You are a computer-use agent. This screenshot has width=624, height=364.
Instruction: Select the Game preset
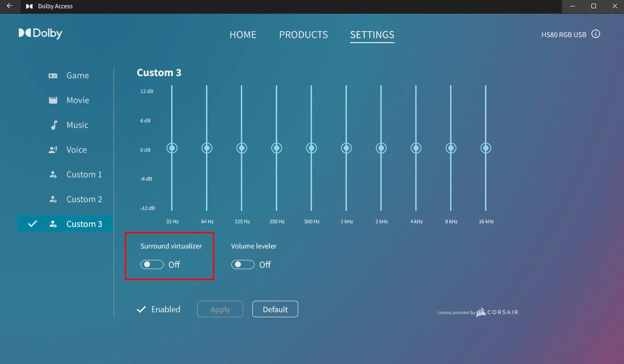coord(65,76)
